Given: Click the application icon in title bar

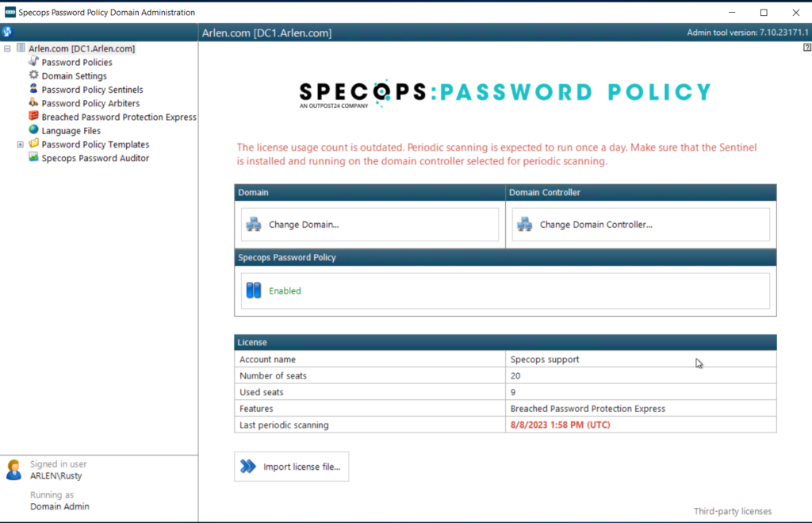Looking at the screenshot, I should click(10, 12).
